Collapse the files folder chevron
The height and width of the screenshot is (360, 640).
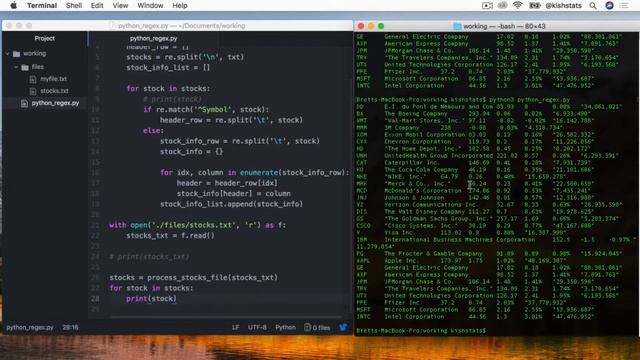(x=16, y=67)
